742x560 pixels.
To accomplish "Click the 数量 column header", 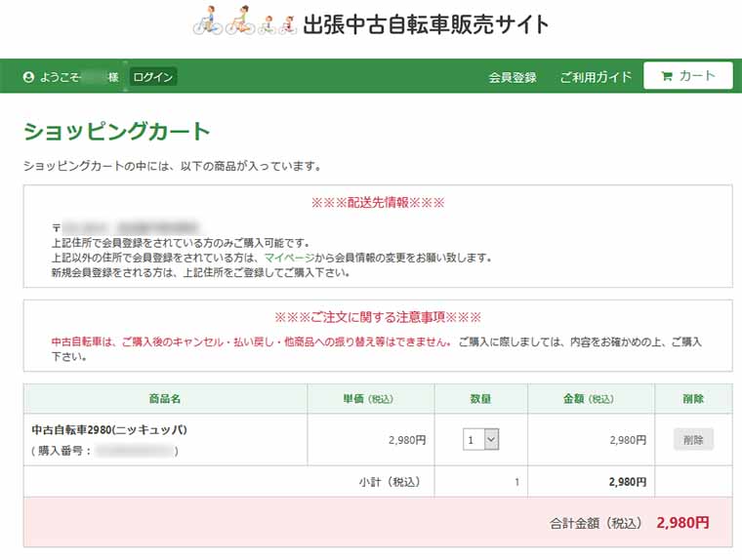I will pyautogui.click(x=480, y=399).
